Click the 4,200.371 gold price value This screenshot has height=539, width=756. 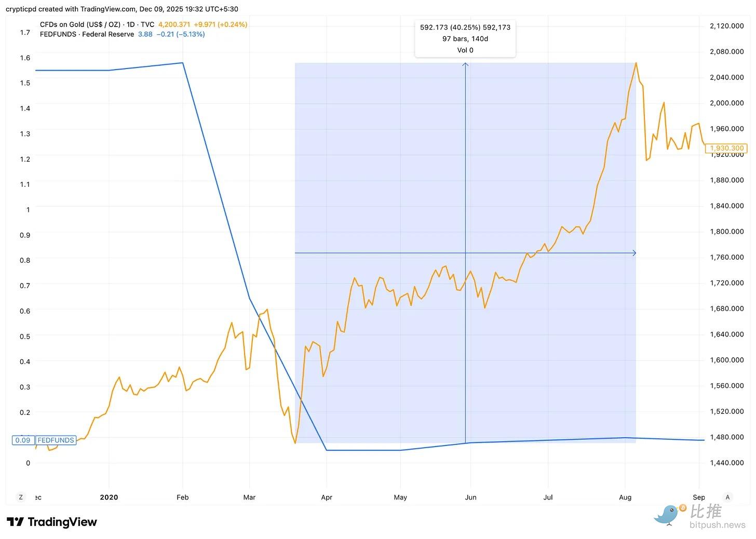[x=174, y=24]
